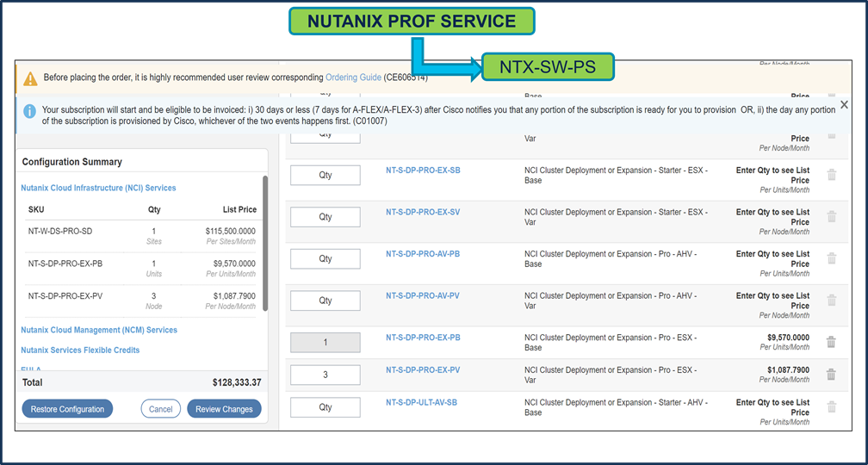Click the Configuration Summary scrollbar

(x=265, y=244)
